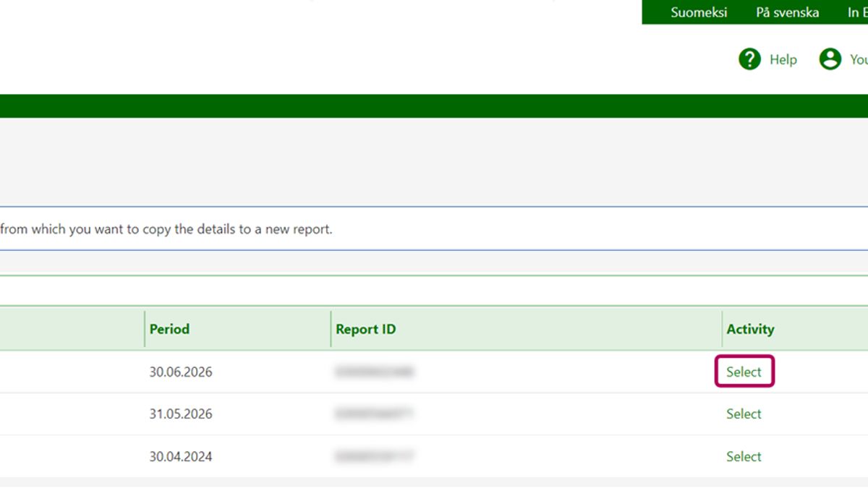Switch language to På svenska
This screenshot has height=488, width=868.
coord(787,12)
